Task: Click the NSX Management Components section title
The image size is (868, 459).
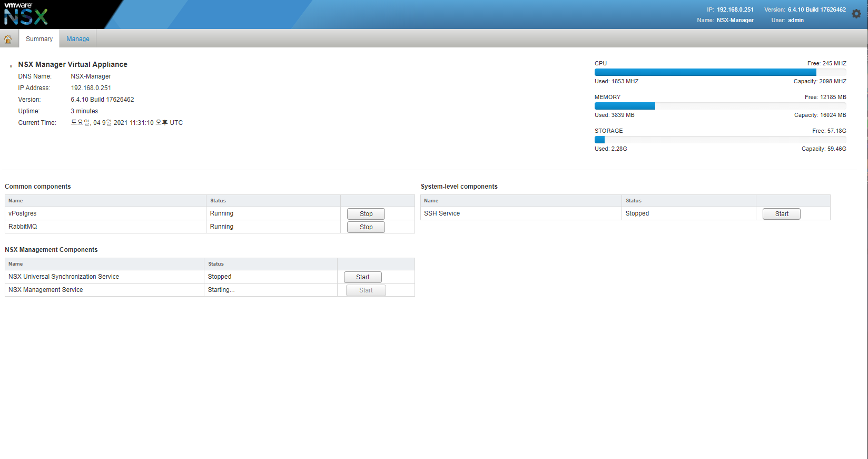Action: (x=51, y=250)
